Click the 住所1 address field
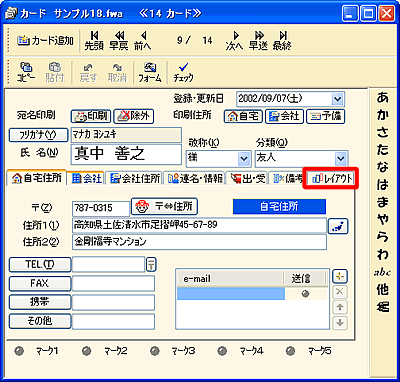This screenshot has height=382, width=400. tap(199, 225)
